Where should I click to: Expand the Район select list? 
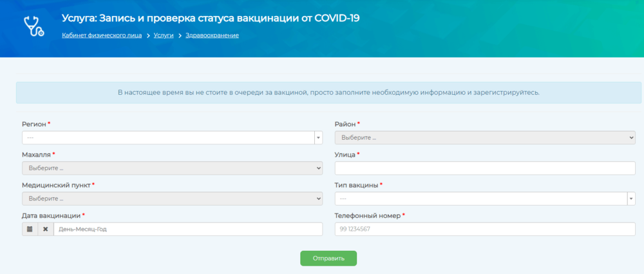tap(485, 137)
